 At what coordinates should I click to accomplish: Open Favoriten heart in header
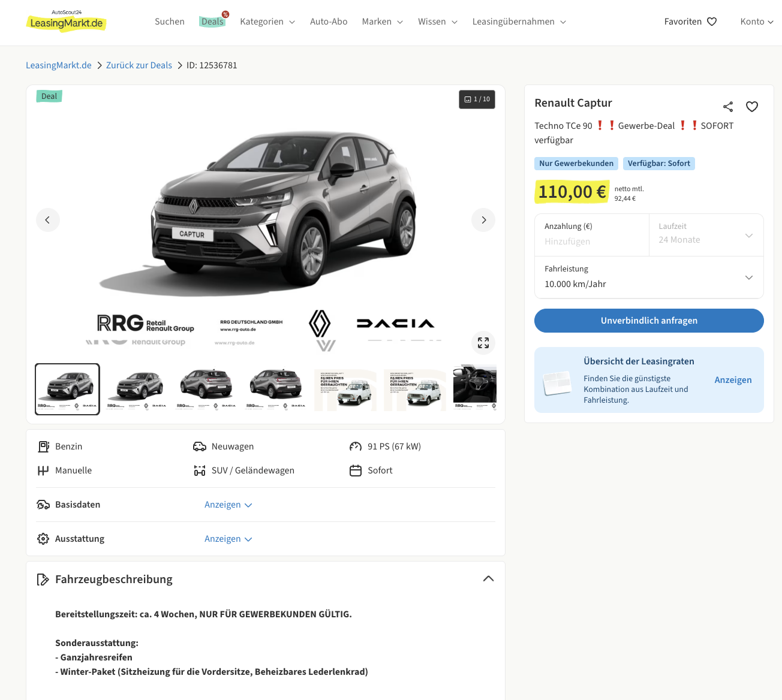pos(712,22)
